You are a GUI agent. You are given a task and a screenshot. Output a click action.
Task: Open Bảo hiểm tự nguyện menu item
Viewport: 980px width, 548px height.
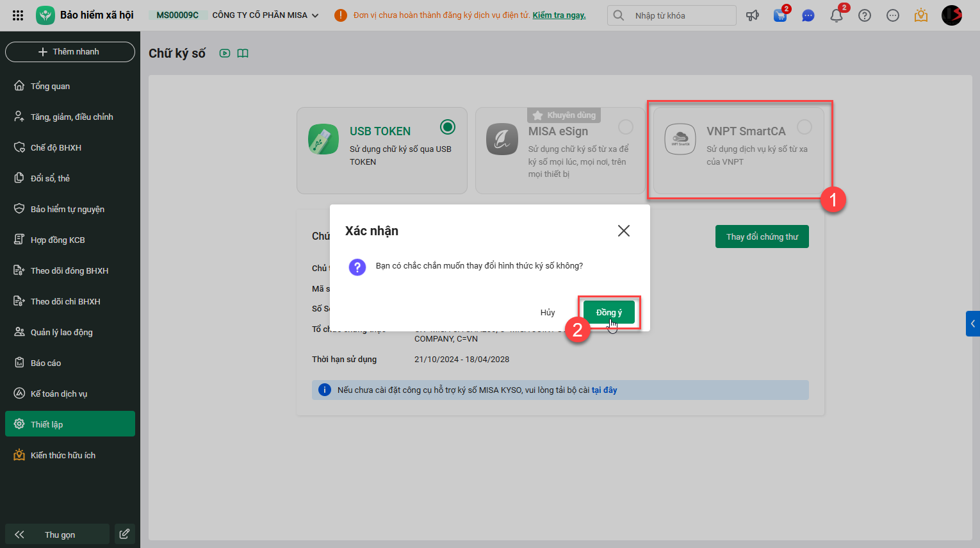[x=70, y=209]
